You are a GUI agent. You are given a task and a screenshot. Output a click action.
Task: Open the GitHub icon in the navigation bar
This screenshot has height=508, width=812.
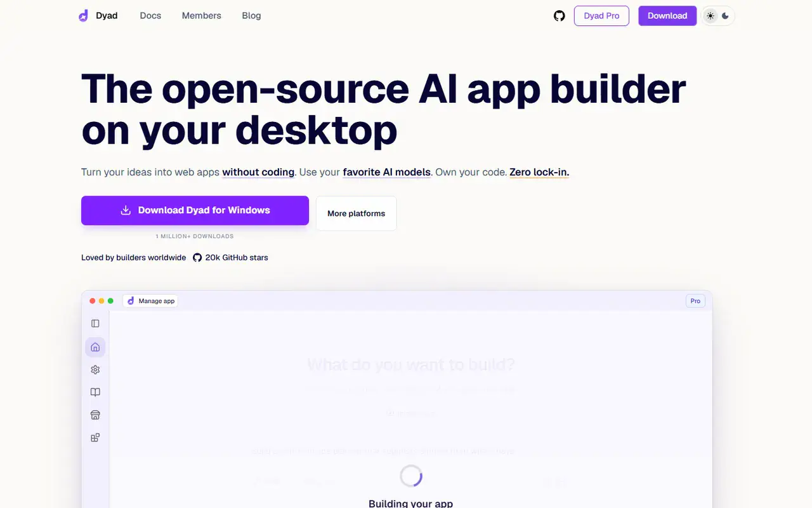tap(559, 16)
